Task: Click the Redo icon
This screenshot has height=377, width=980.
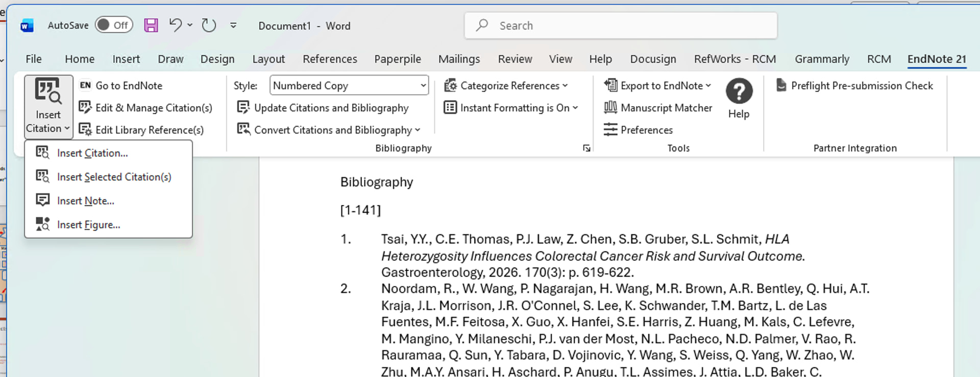Action: [209, 26]
